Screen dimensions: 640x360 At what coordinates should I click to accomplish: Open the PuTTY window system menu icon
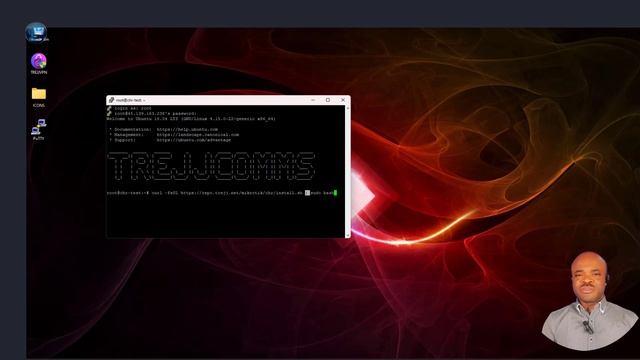pos(111,100)
